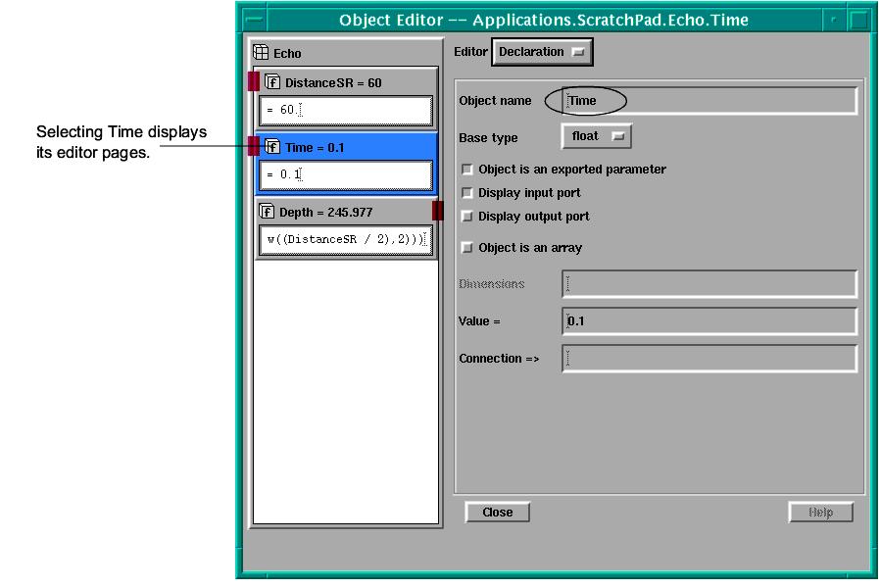This screenshot has height=588, width=880.
Task: Click the Value field containing 0.1
Action: (x=709, y=321)
